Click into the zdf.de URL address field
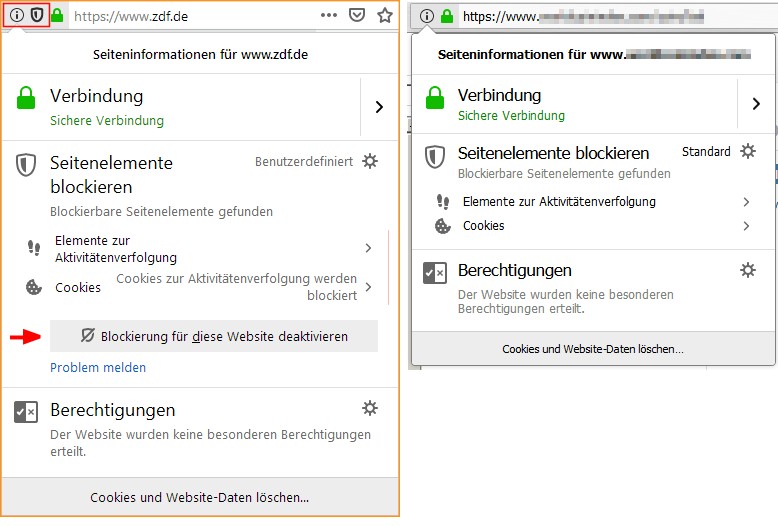Image resolution: width=778 pixels, height=526 pixels. [x=190, y=16]
